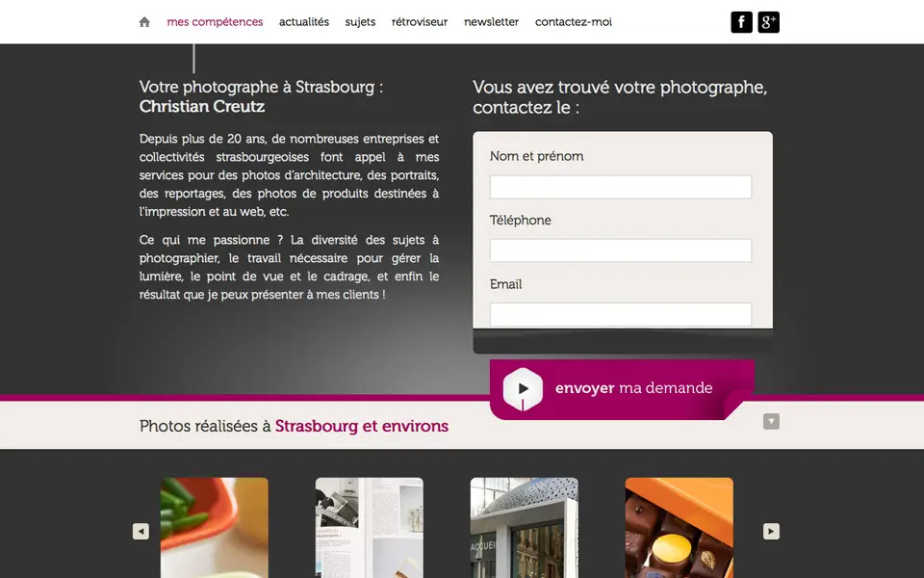Go to the sujets page
Viewport: 924px width, 578px height.
(x=360, y=22)
